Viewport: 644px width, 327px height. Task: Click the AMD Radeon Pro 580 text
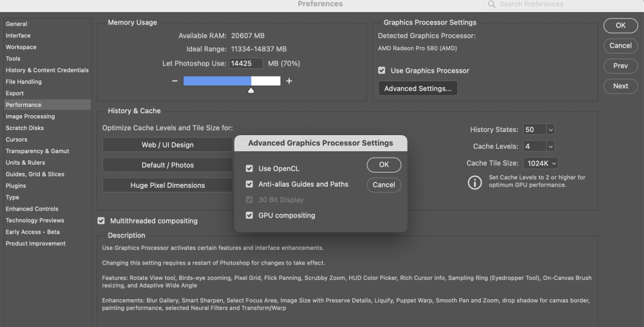417,48
